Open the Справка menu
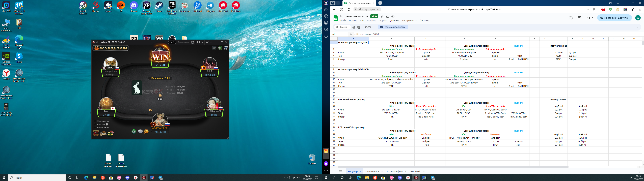 [424, 20]
